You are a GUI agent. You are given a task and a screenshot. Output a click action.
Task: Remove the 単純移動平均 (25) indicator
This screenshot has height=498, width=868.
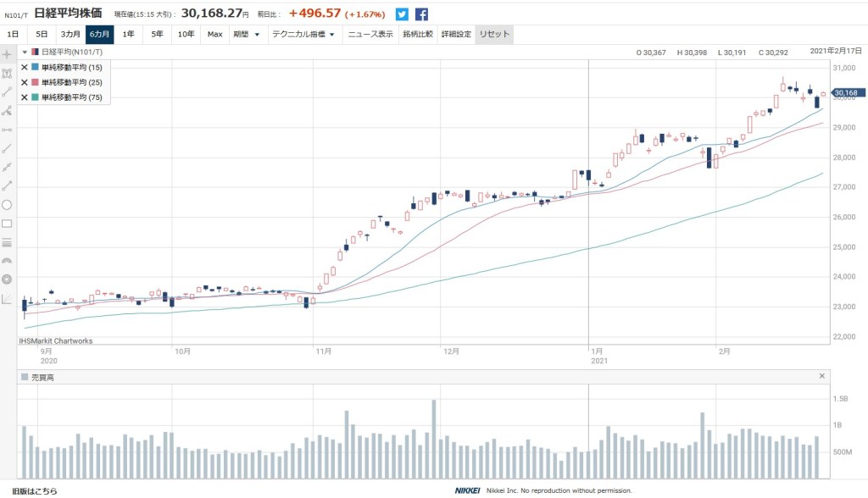24,82
